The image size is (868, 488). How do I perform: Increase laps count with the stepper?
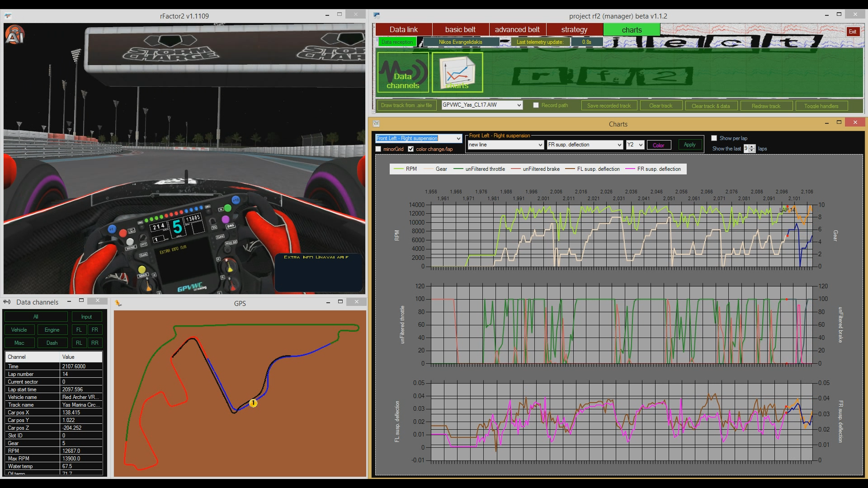click(751, 147)
